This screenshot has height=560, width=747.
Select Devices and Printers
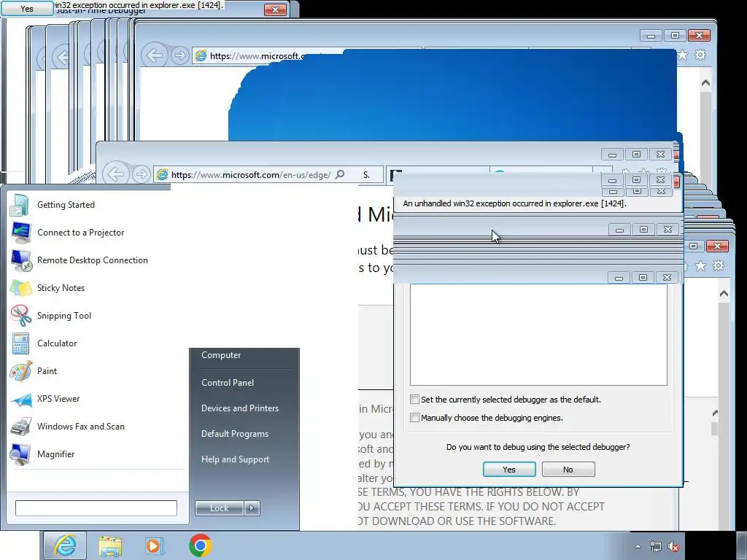(x=239, y=408)
